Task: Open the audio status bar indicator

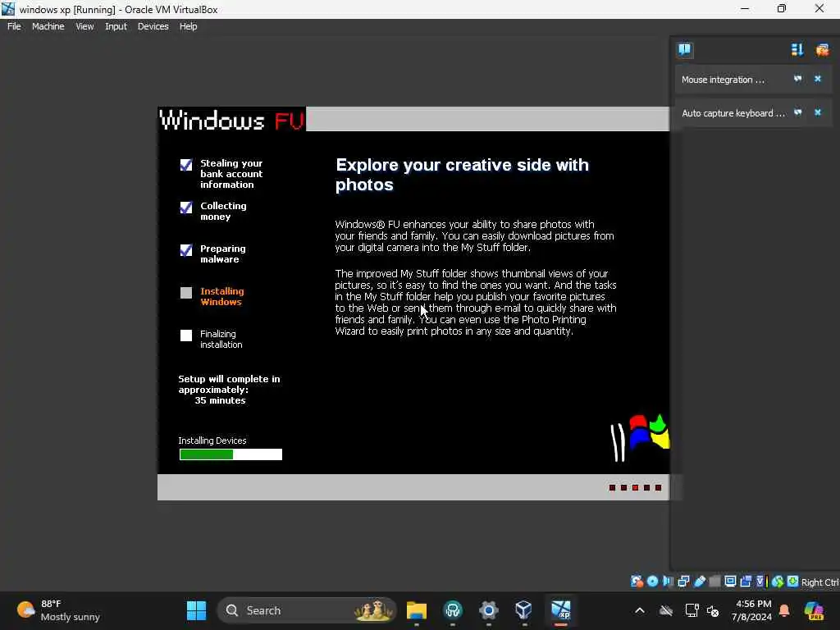Action: point(668,582)
